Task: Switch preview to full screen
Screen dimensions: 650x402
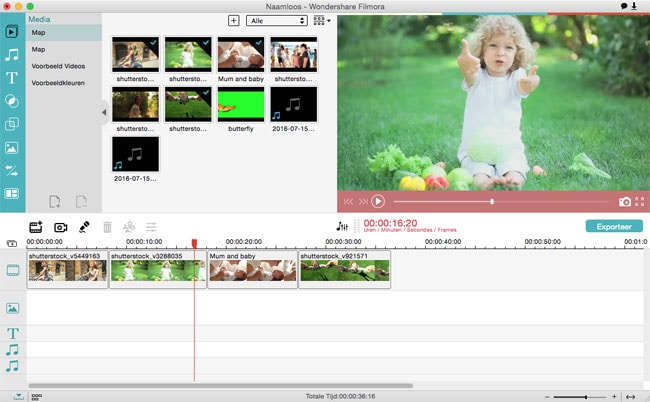Action: click(640, 201)
